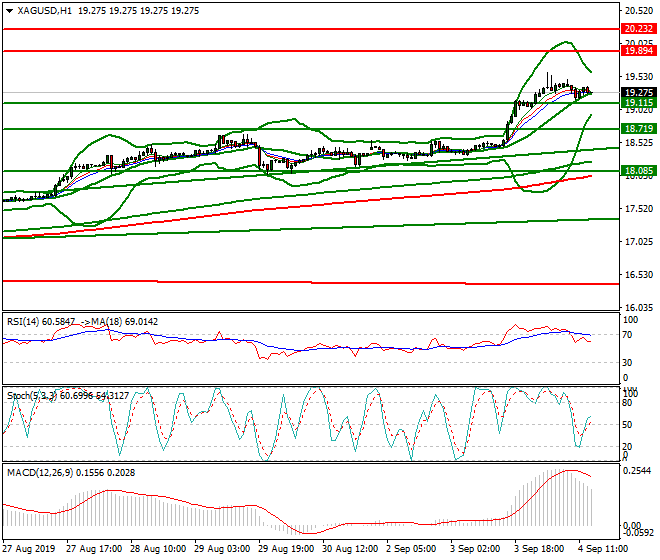Screen dimensions: 660x560
Task: Select the MACD(12,26,9) 0.1556 0.2028 label
Action: pyautogui.click(x=71, y=473)
